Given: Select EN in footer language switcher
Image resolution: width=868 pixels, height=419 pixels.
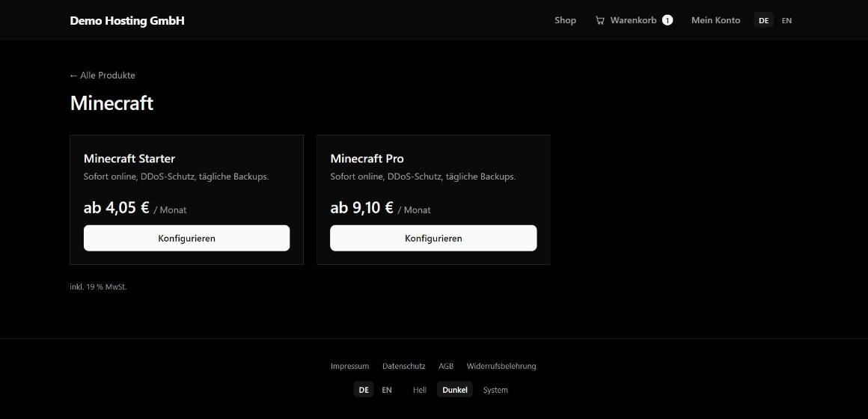Looking at the screenshot, I should (x=387, y=390).
